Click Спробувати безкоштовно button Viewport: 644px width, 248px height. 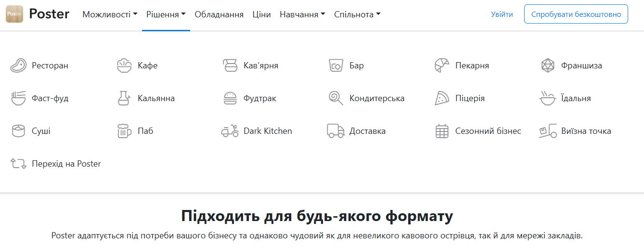tap(576, 14)
